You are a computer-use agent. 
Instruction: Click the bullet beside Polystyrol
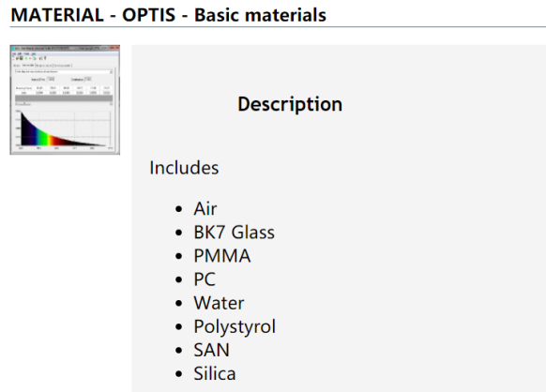[x=179, y=327]
